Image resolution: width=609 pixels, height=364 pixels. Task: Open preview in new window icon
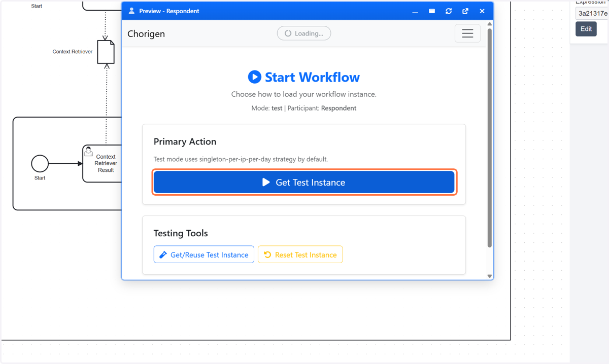[x=465, y=11]
